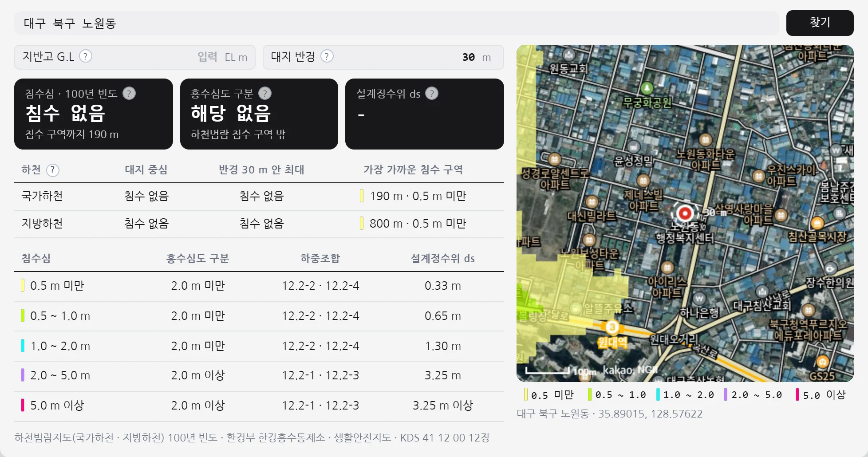
Task: Select the 해당 없음 홍수심도 card
Action: pos(259,114)
